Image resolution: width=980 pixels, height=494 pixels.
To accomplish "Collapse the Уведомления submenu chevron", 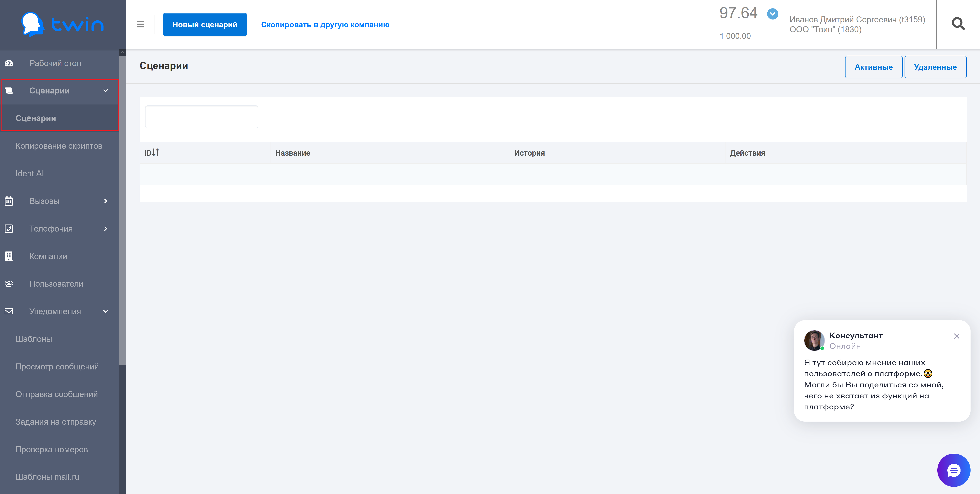I will point(106,311).
